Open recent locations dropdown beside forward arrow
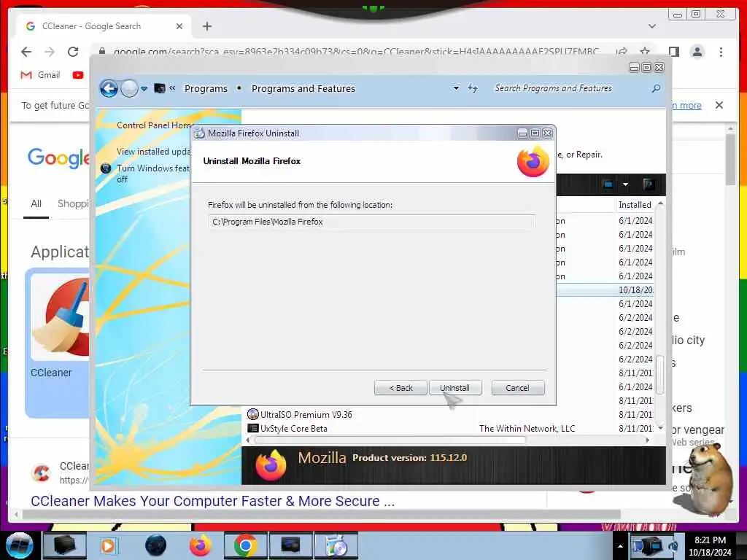The height and width of the screenshot is (560, 747). tap(144, 88)
